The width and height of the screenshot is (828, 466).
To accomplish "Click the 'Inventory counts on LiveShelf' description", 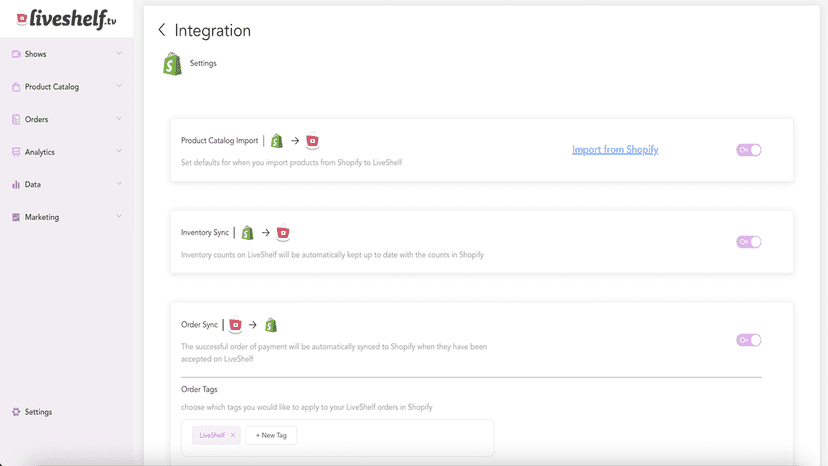I will (333, 255).
